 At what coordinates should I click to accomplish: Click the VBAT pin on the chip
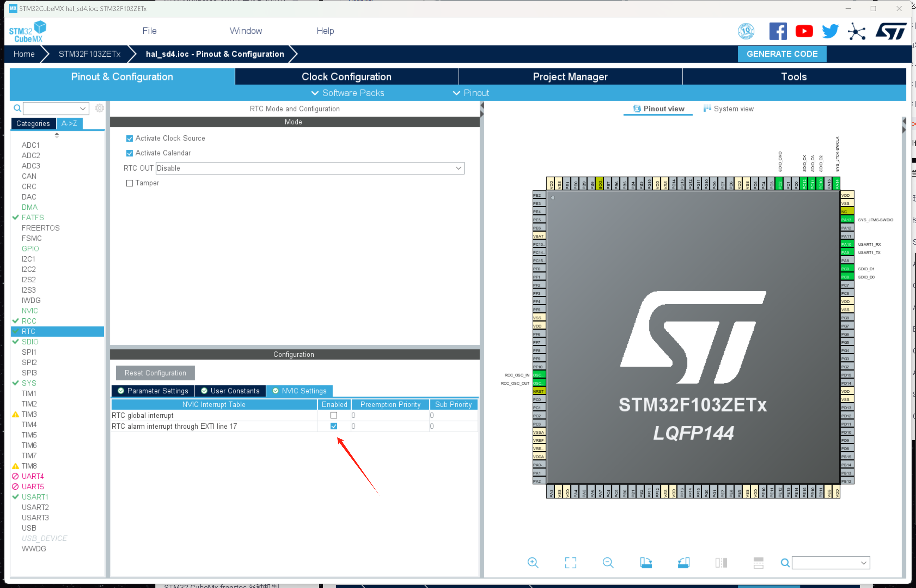point(539,236)
